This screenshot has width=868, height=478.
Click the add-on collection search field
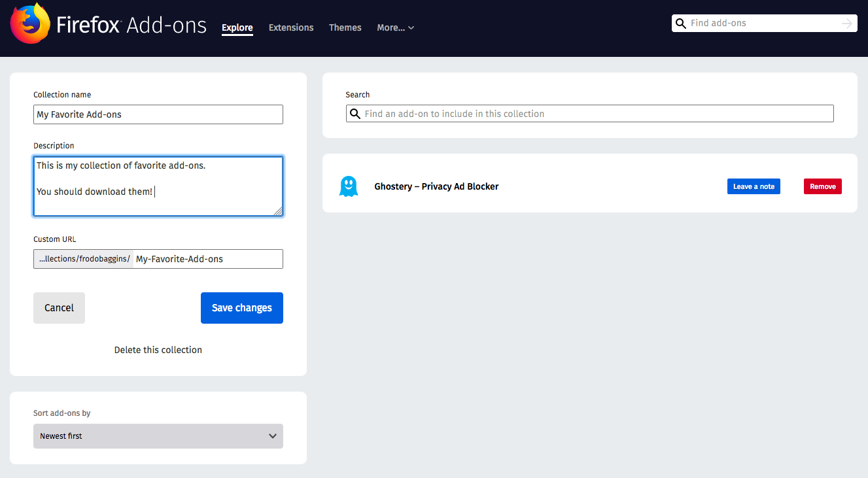(x=590, y=114)
